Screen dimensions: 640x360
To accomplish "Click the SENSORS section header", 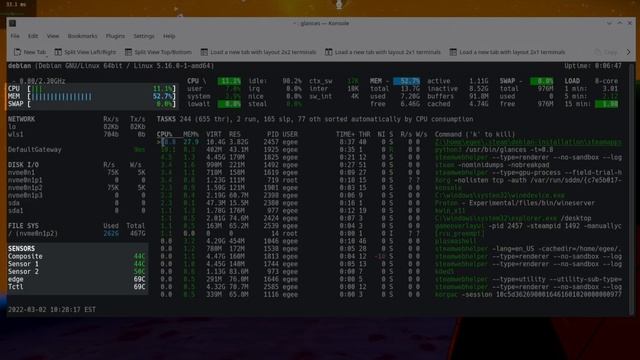I will (21, 249).
